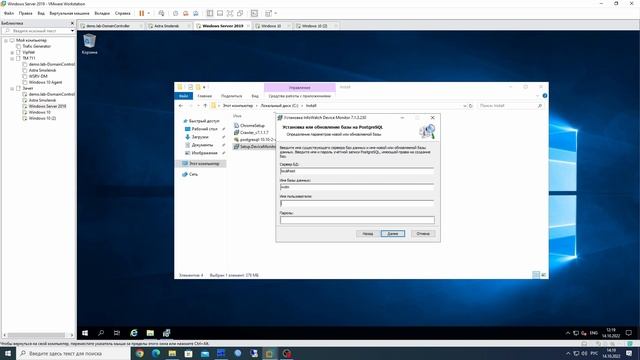Select the Crawler_v7.1.1.7 file
This screenshot has height=360, width=640.
click(254, 133)
